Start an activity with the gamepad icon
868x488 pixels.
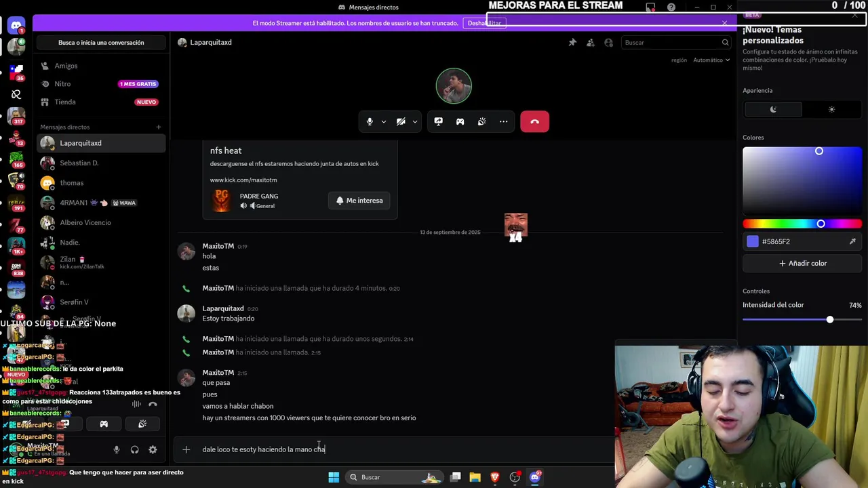[460, 121]
